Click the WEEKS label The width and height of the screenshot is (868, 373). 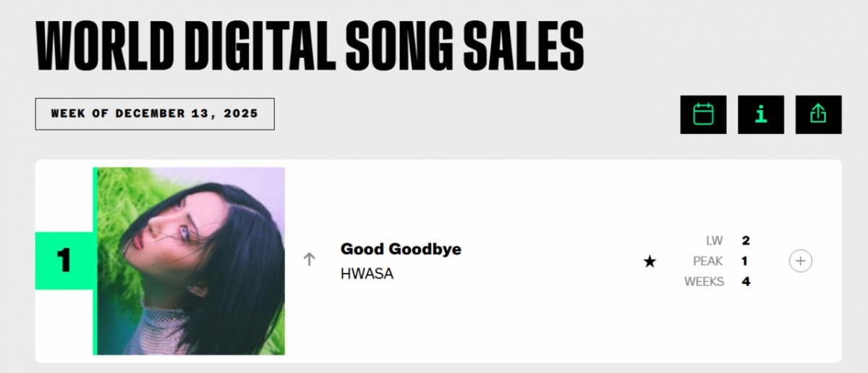(704, 281)
